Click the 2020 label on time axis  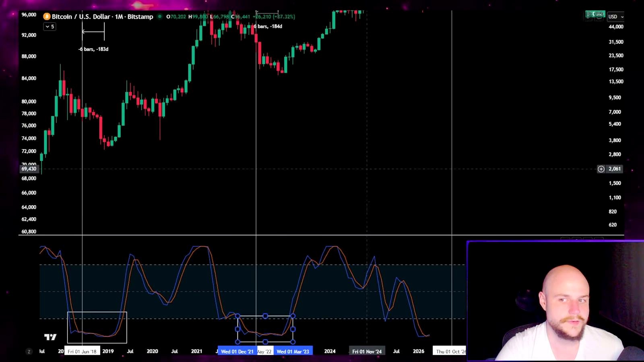(x=152, y=351)
